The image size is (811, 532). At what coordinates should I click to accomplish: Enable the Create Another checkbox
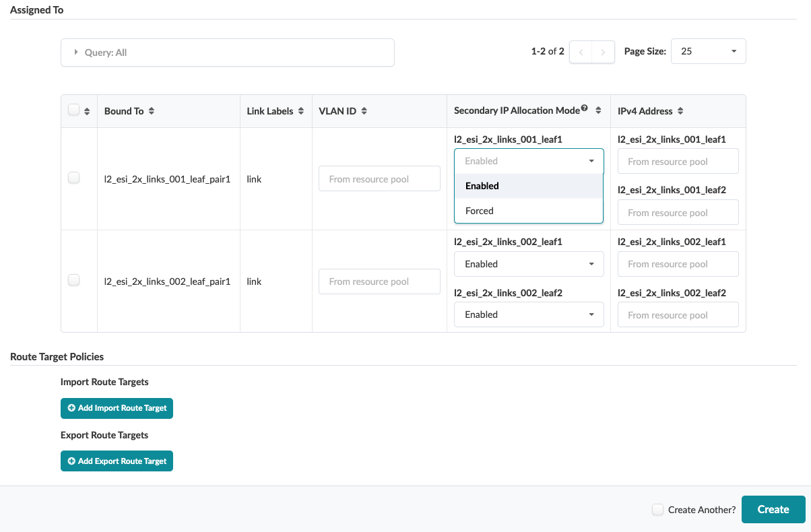[x=658, y=510]
